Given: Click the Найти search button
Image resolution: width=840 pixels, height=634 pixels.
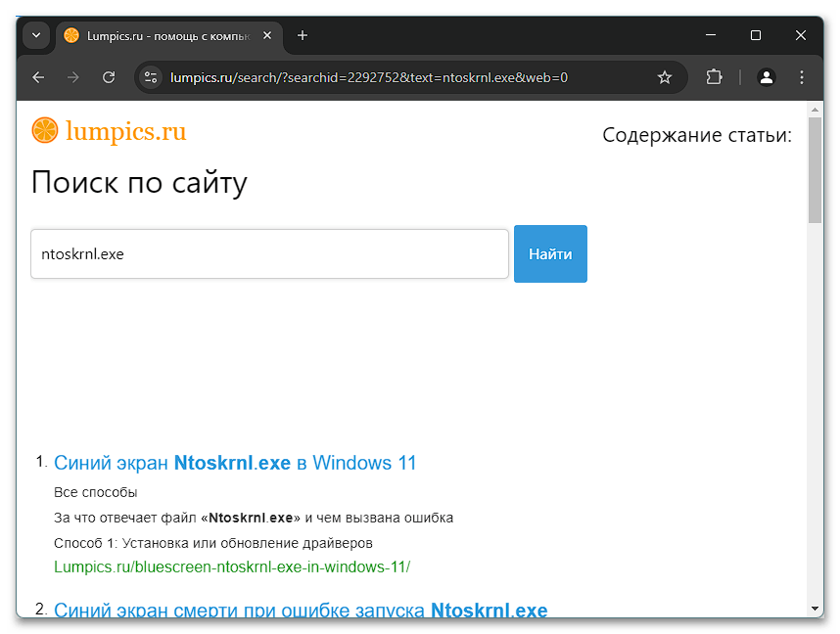Looking at the screenshot, I should click(x=550, y=253).
